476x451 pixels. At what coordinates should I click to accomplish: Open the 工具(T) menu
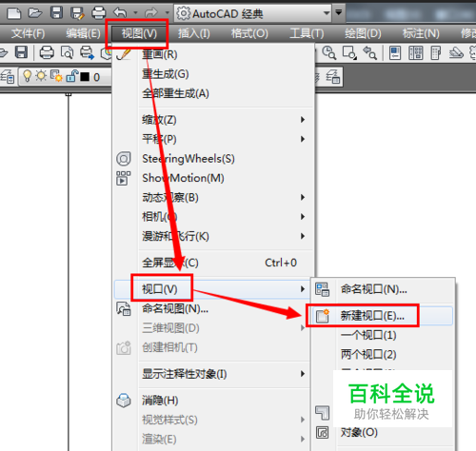(307, 33)
